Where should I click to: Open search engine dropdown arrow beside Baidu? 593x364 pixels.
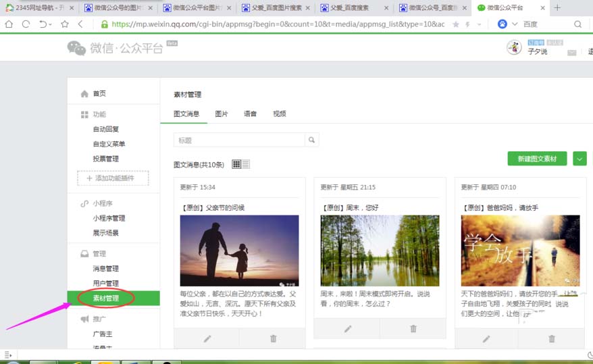click(515, 24)
